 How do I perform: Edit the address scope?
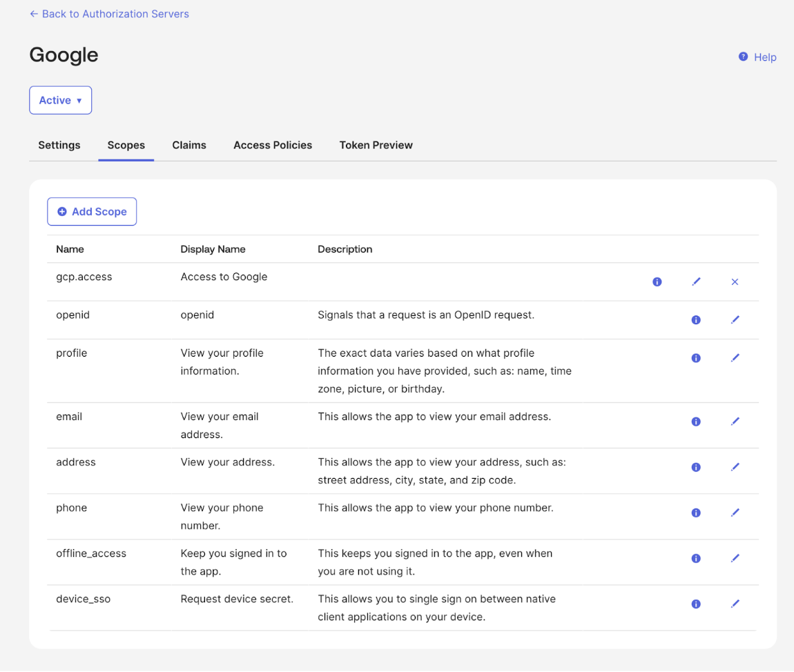click(735, 467)
